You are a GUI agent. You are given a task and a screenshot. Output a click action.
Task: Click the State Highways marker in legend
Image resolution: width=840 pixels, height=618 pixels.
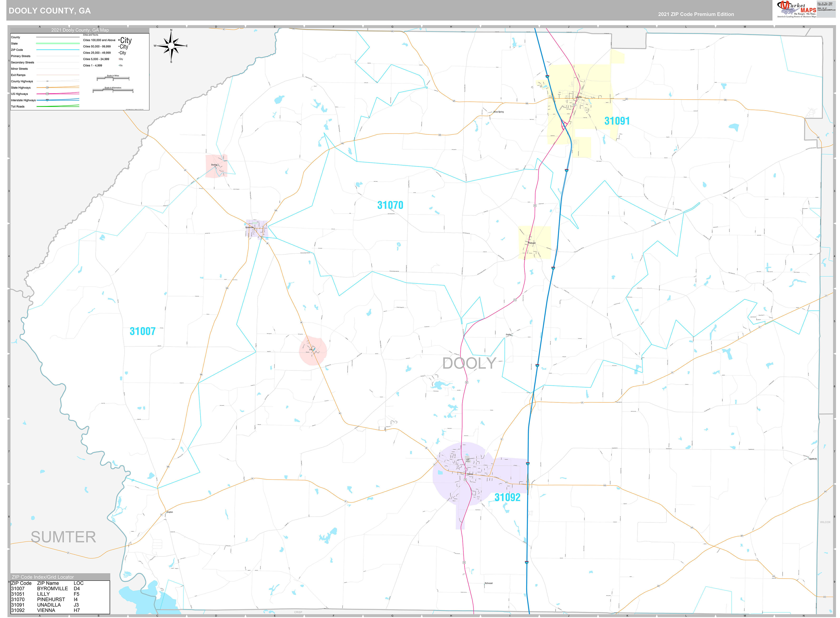[x=47, y=87]
